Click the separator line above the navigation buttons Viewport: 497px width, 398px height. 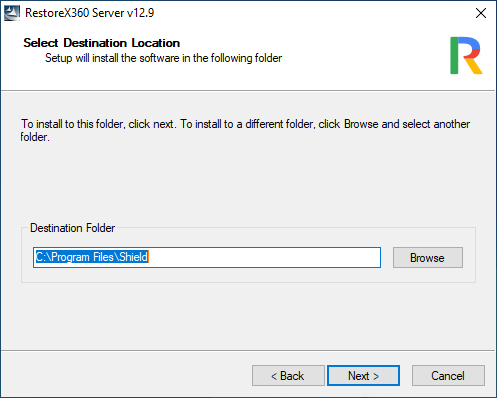[248, 350]
